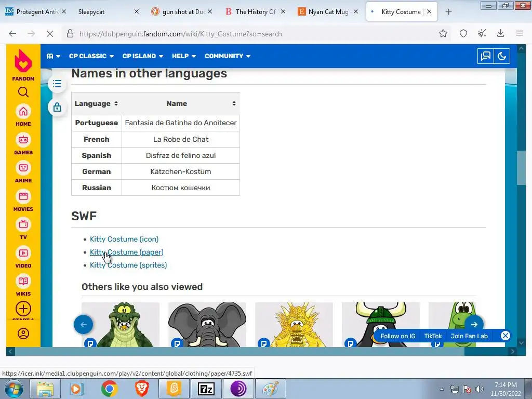Viewport: 532px width, 399px height.
Task: Dismiss the social links banner
Action: (505, 336)
